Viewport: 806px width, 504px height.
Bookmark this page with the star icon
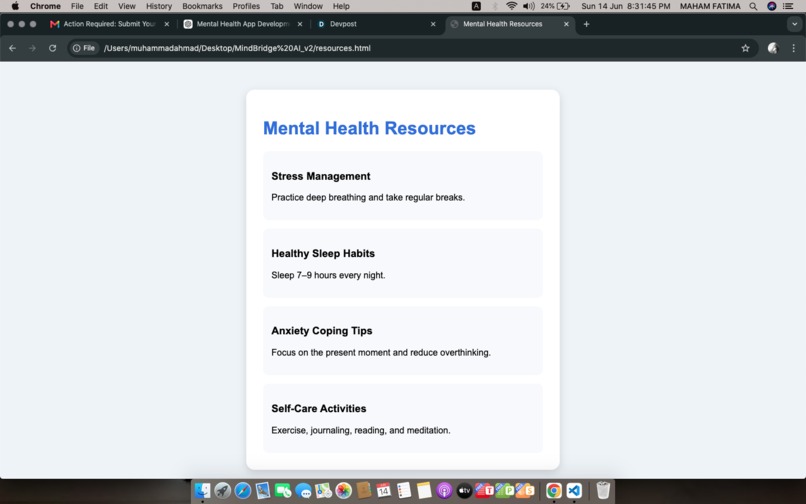click(x=745, y=48)
